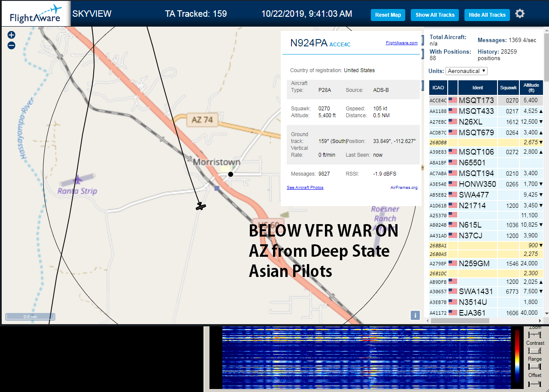Click Show All Tracks button
The image size is (549, 392).
[x=435, y=15]
